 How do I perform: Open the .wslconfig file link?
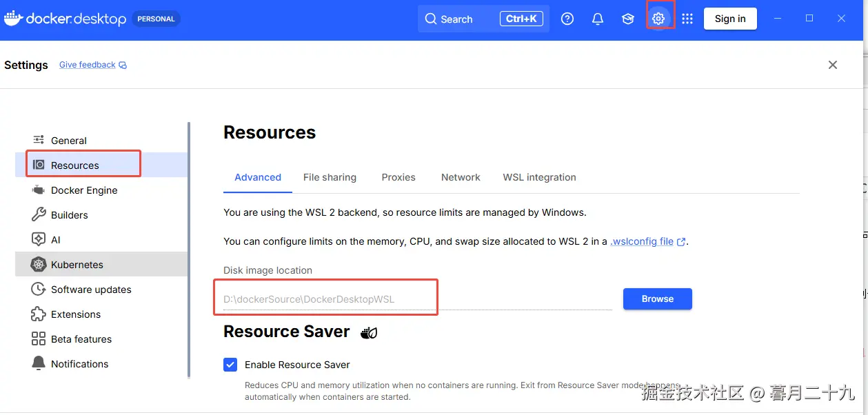[642, 241]
